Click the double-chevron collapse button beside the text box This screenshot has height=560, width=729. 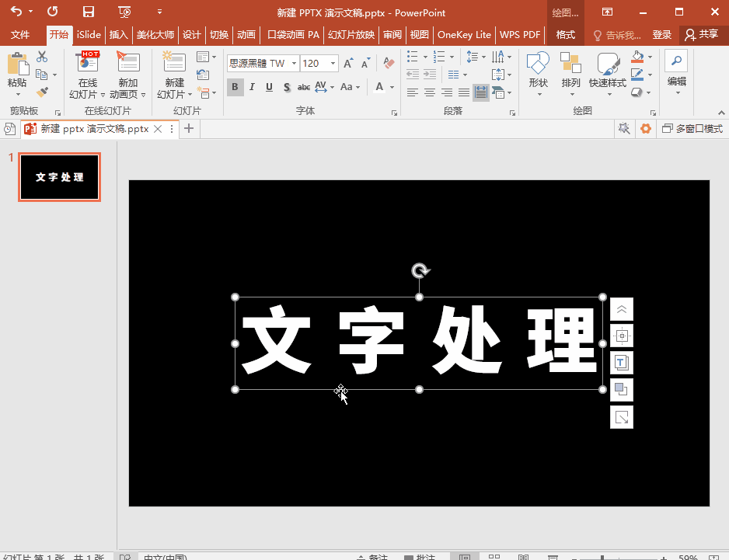pos(622,309)
